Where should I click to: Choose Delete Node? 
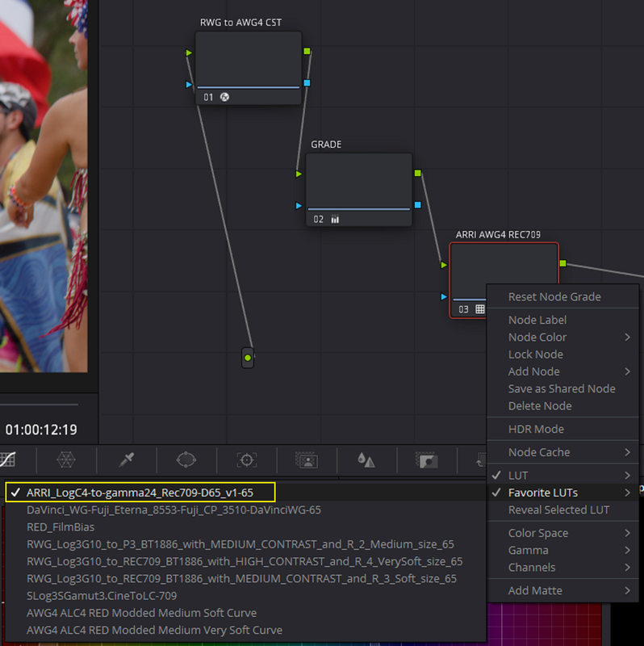coord(562,406)
